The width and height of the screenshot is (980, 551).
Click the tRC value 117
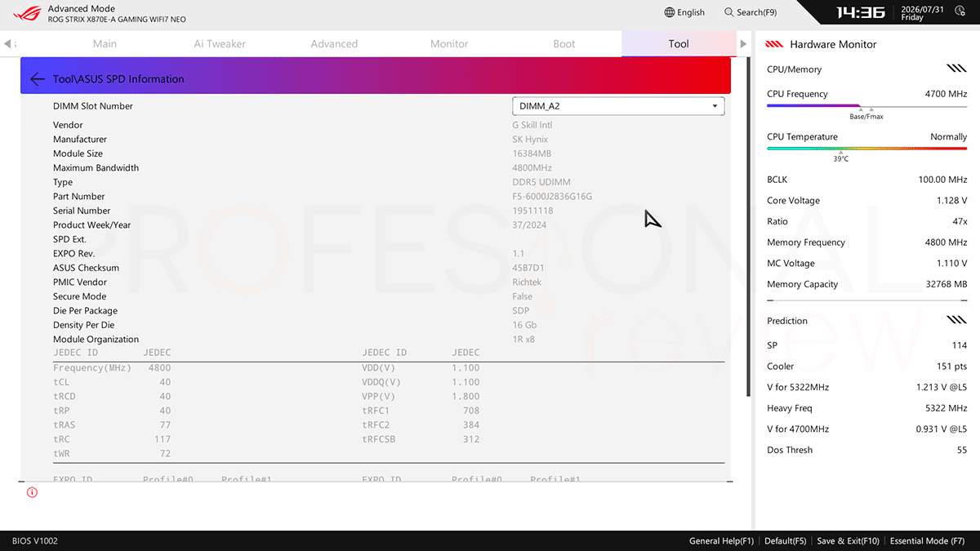(163, 439)
